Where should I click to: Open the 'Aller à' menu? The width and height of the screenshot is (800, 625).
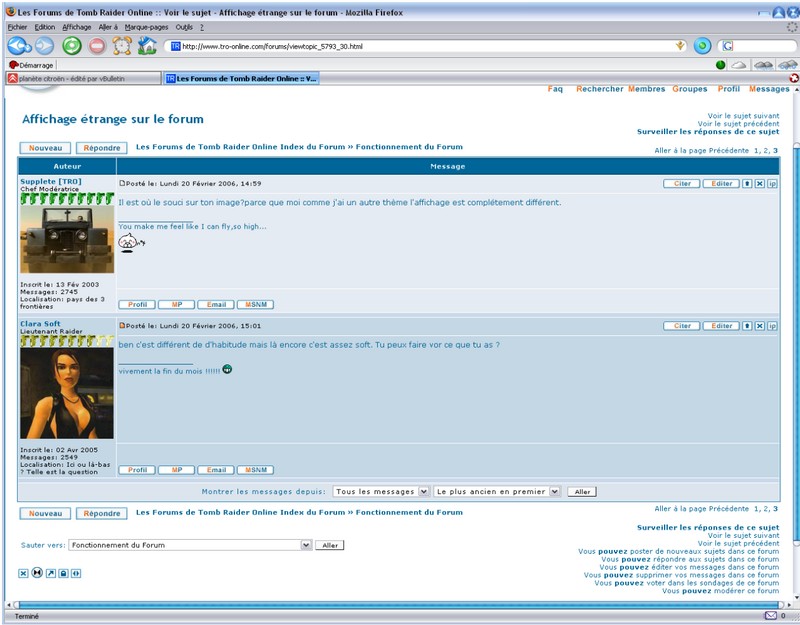(108, 27)
